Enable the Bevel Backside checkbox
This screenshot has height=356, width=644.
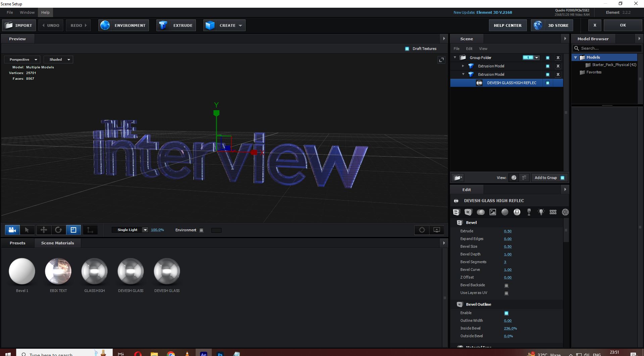tap(506, 286)
